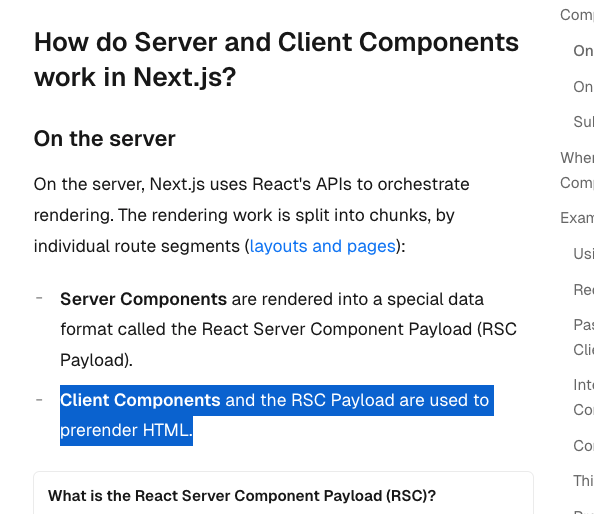
Task: Click the list text 'format called the React Server Component Payload'
Action: tap(266, 329)
